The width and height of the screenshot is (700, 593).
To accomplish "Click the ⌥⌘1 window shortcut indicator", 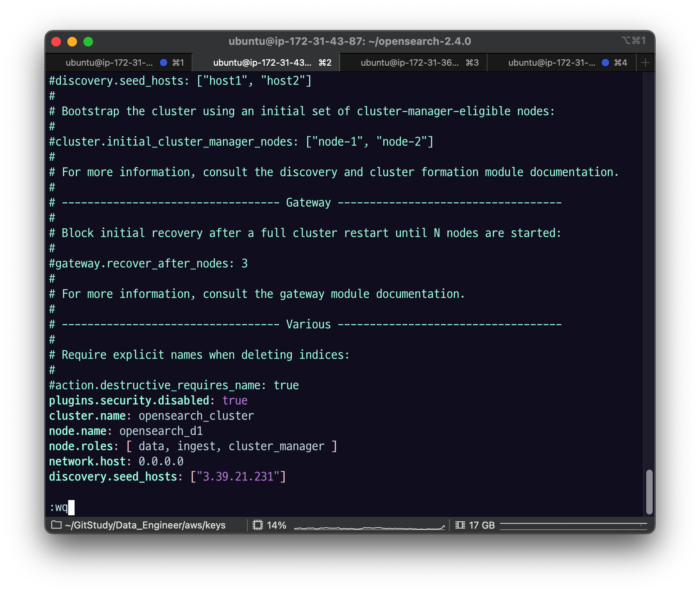I will (634, 40).
